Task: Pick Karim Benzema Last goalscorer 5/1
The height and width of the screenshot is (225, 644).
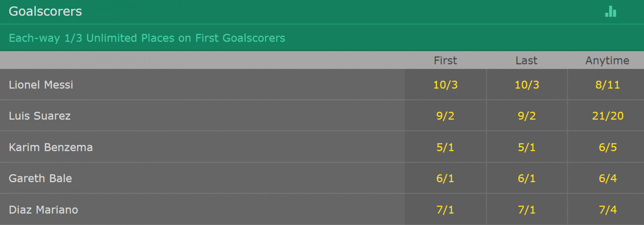Action: tap(527, 147)
